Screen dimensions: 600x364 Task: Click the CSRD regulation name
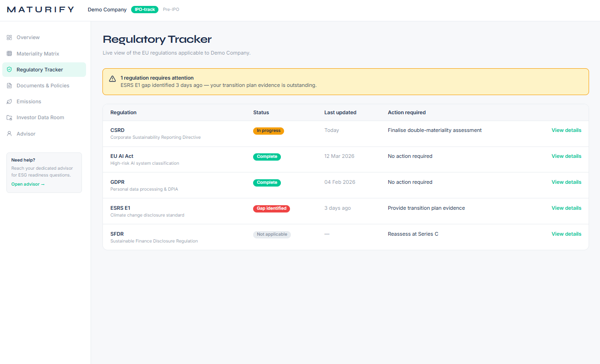point(117,130)
